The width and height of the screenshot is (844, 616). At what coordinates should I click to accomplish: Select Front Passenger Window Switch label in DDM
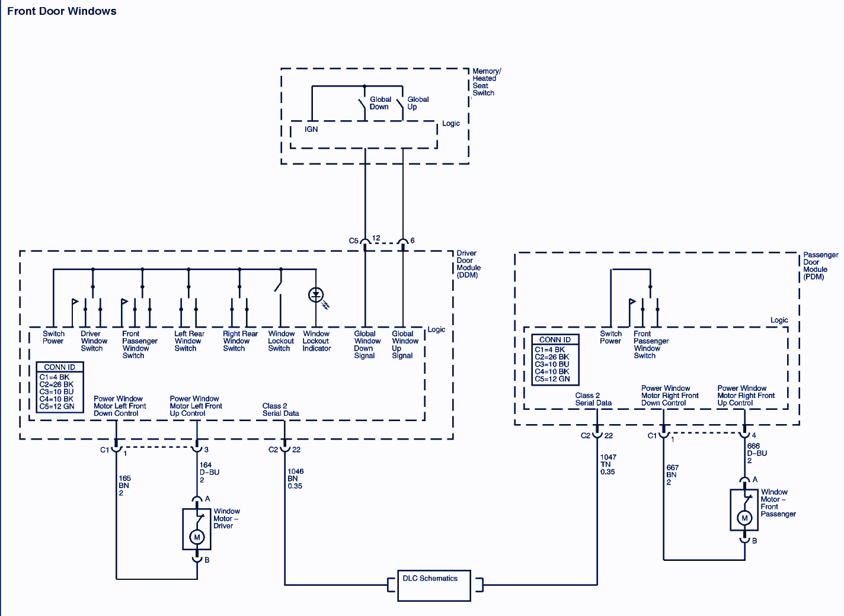tap(140, 345)
